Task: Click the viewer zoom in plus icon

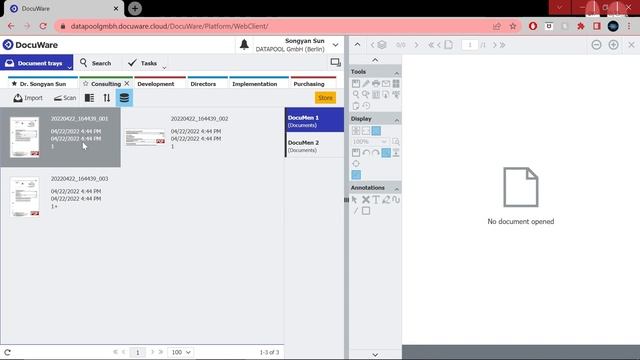Action: coord(613,45)
